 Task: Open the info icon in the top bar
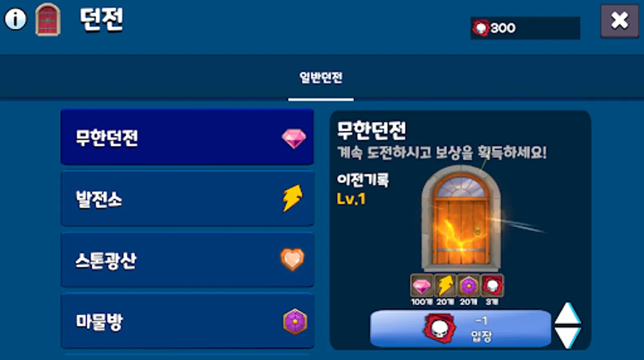[15, 19]
